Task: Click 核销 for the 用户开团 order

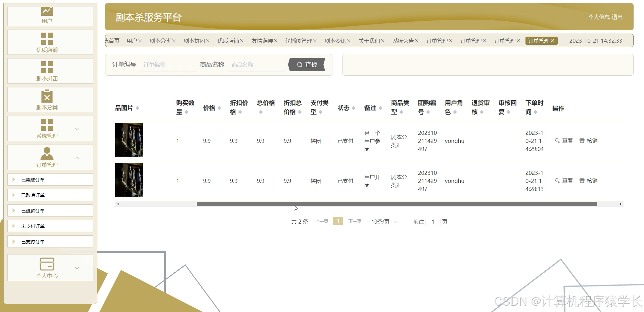Action: (x=588, y=181)
